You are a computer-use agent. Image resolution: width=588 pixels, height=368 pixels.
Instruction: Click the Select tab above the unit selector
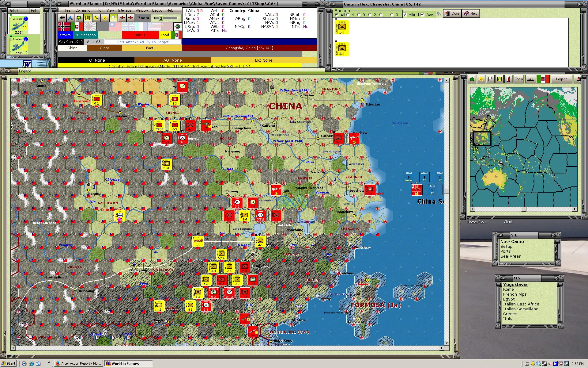[14, 11]
